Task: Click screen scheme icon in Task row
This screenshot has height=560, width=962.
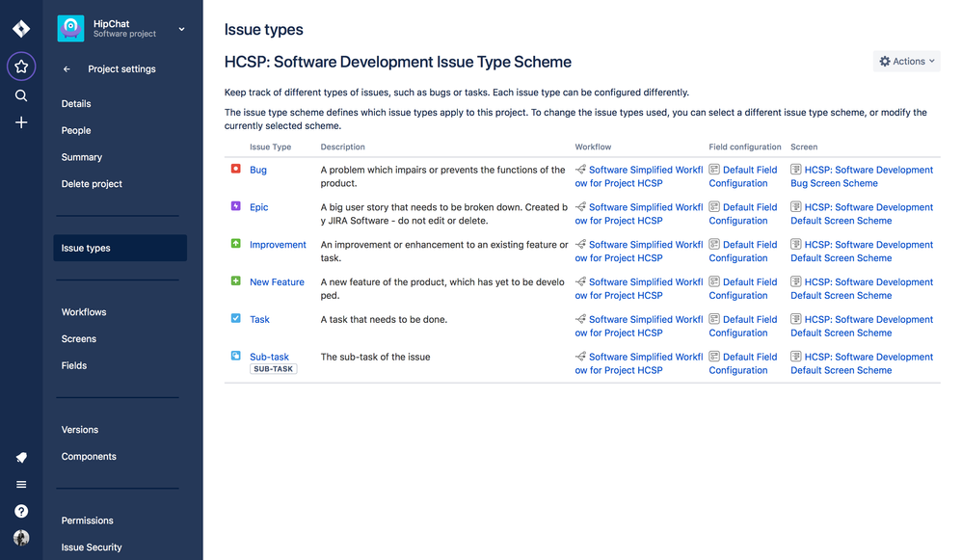Action: [796, 319]
